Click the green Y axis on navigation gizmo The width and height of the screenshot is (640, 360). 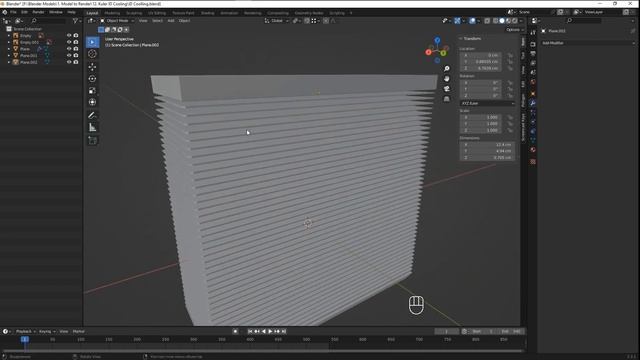click(444, 53)
